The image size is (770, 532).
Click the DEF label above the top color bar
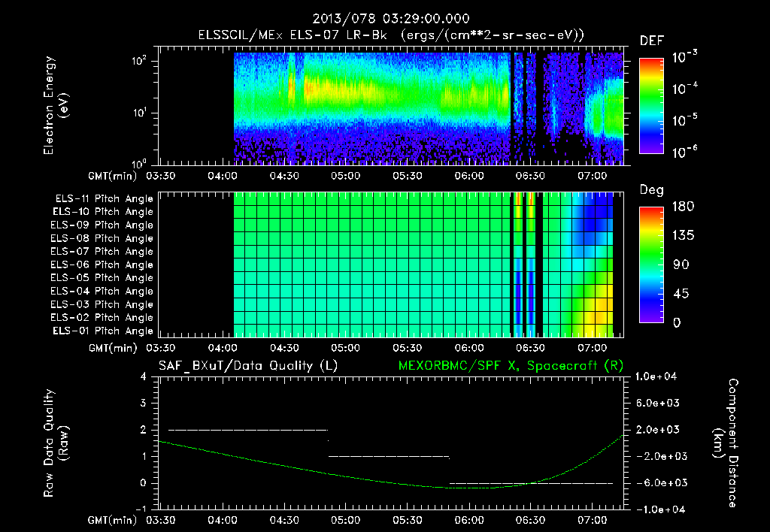[652, 41]
